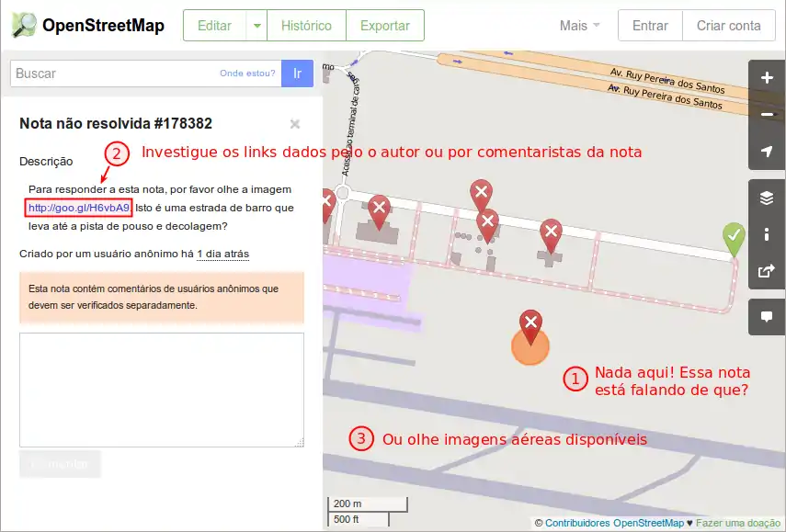Close the note #178382 sidebar panel
Screen dimensions: 786x532
[295, 124]
